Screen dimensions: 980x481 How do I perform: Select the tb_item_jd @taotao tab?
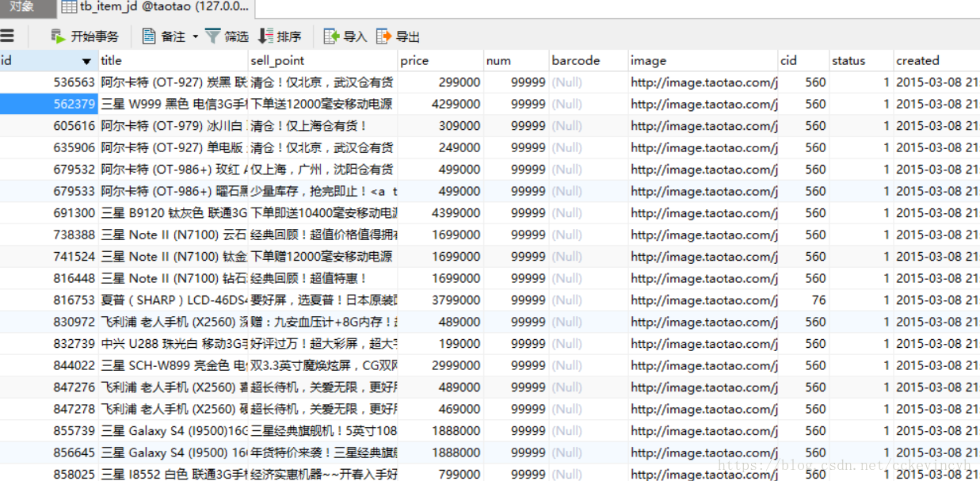(155, 8)
